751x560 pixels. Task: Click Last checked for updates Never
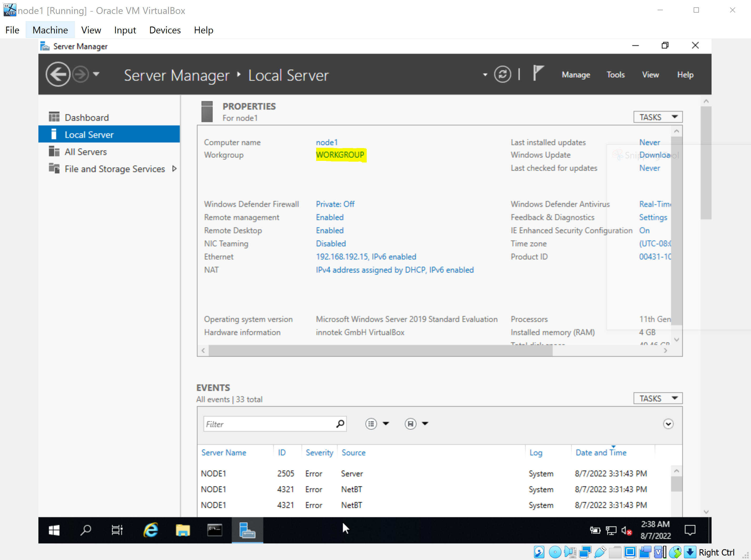coord(649,168)
